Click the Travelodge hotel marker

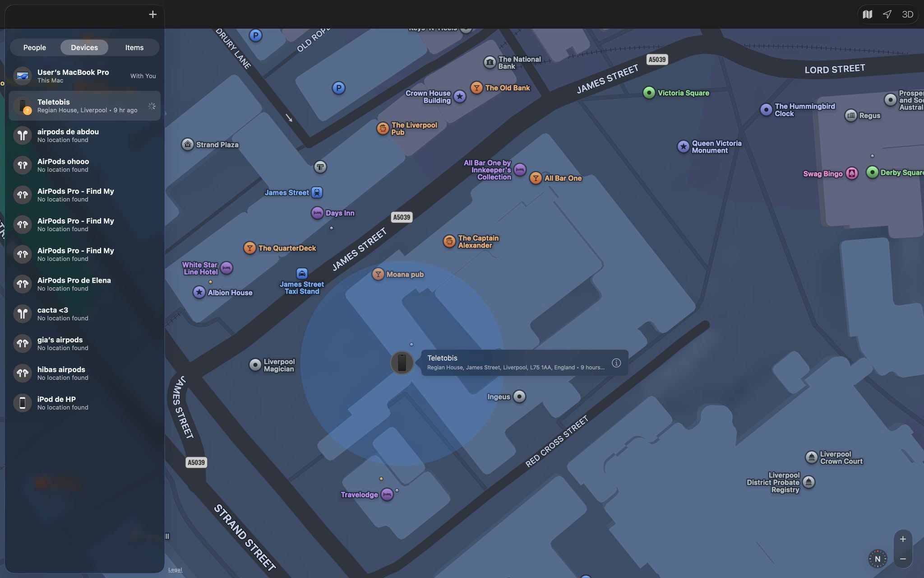click(387, 494)
